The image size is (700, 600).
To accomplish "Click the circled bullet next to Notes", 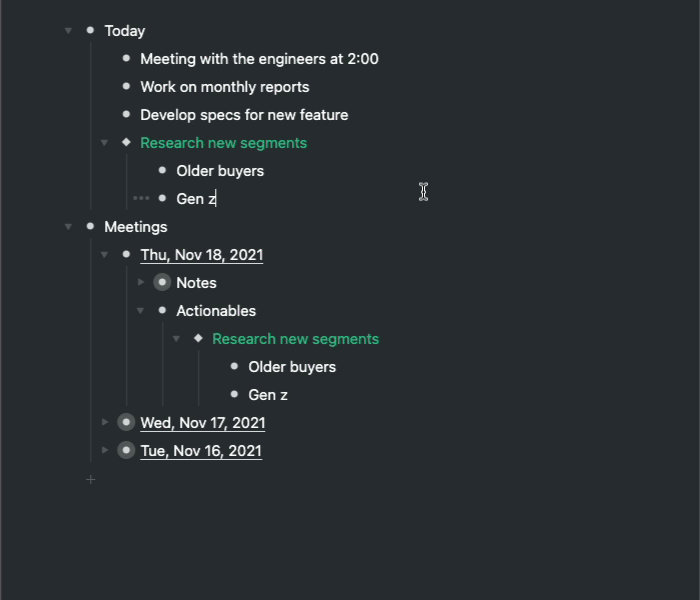I will [162, 283].
